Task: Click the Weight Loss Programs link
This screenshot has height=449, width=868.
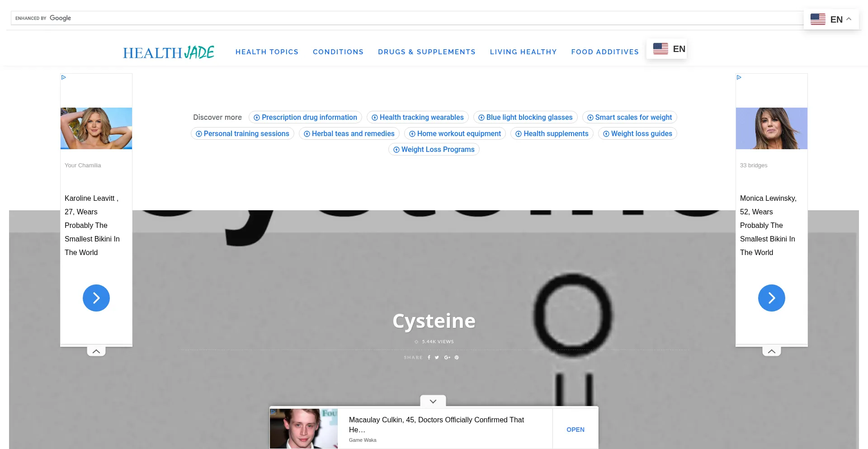Action: pyautogui.click(x=434, y=150)
